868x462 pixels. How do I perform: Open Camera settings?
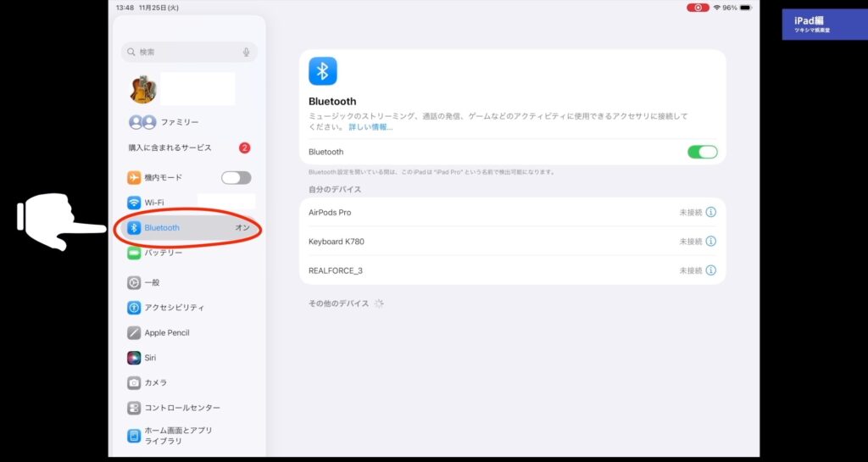155,383
